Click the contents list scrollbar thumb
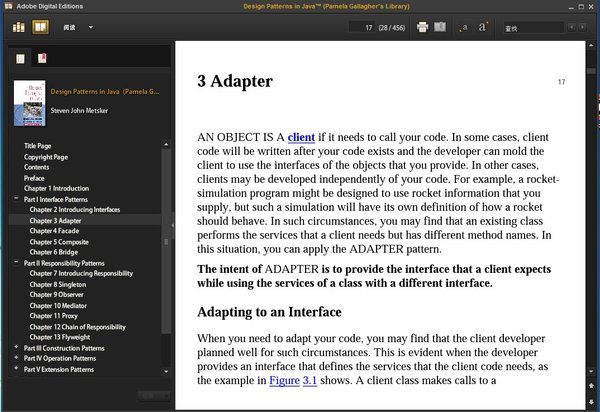Viewport: 600px width, 412px height. click(x=166, y=241)
